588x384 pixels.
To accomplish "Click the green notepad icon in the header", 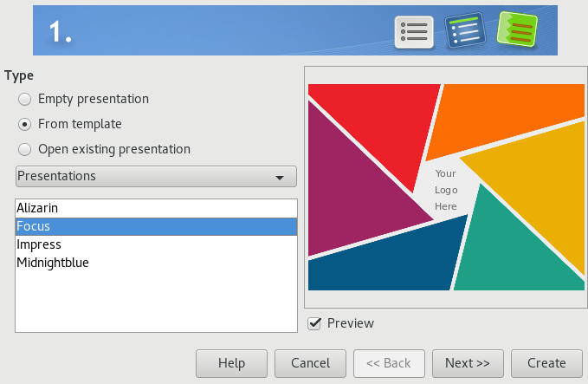I will (x=518, y=31).
